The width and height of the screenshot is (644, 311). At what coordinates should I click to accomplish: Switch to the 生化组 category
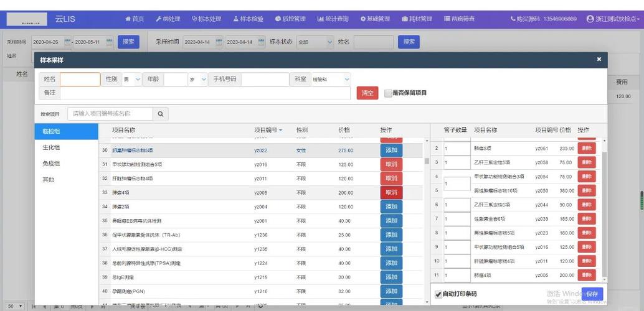click(67, 147)
